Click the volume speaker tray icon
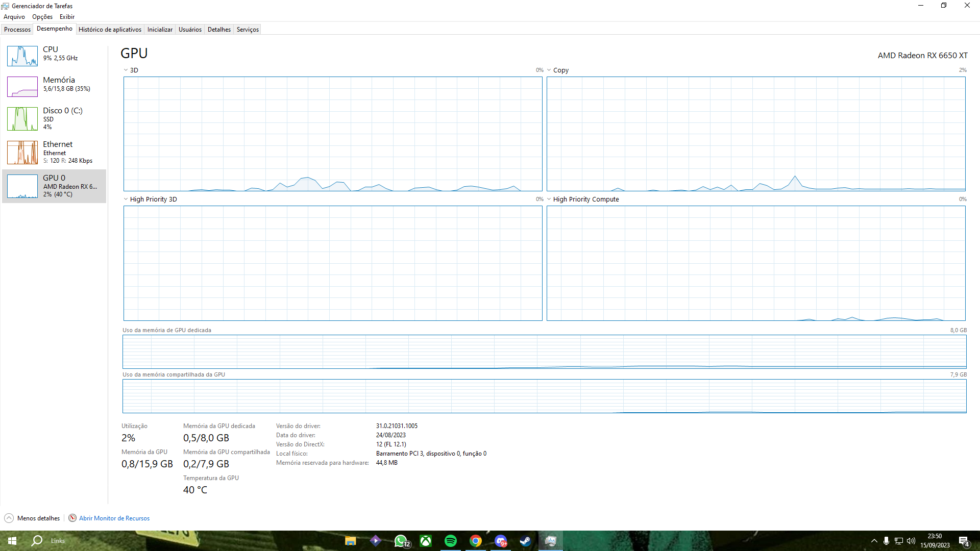Viewport: 980px width, 551px height. coord(911,541)
